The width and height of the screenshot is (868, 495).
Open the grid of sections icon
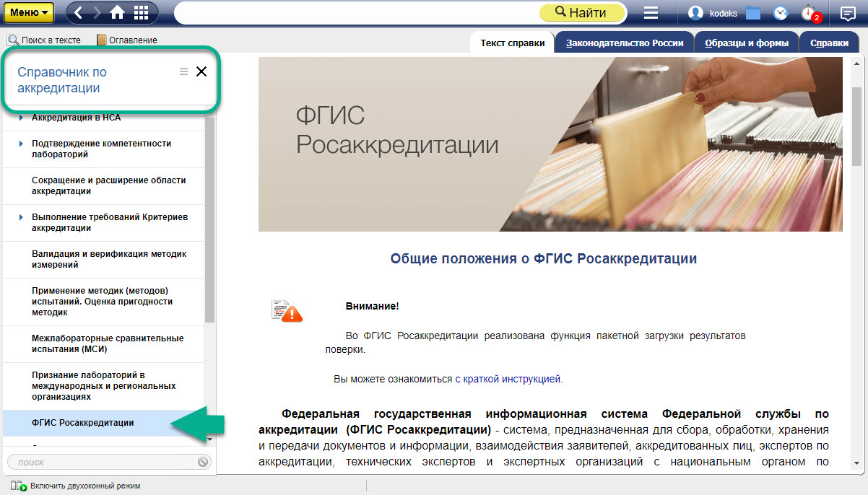tap(141, 13)
